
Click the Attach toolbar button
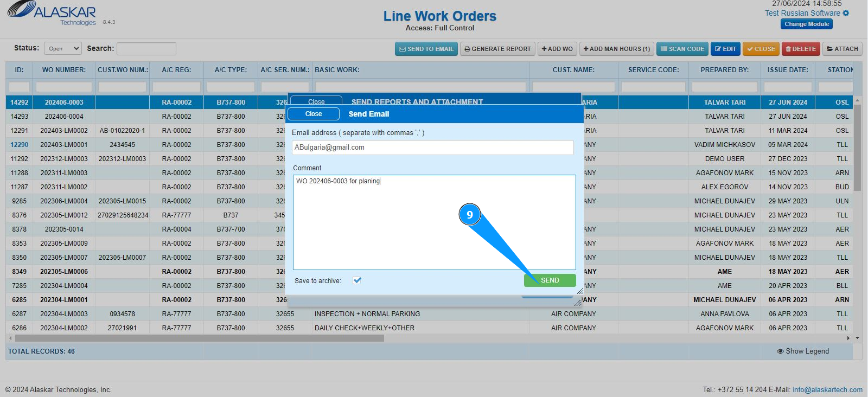click(842, 49)
